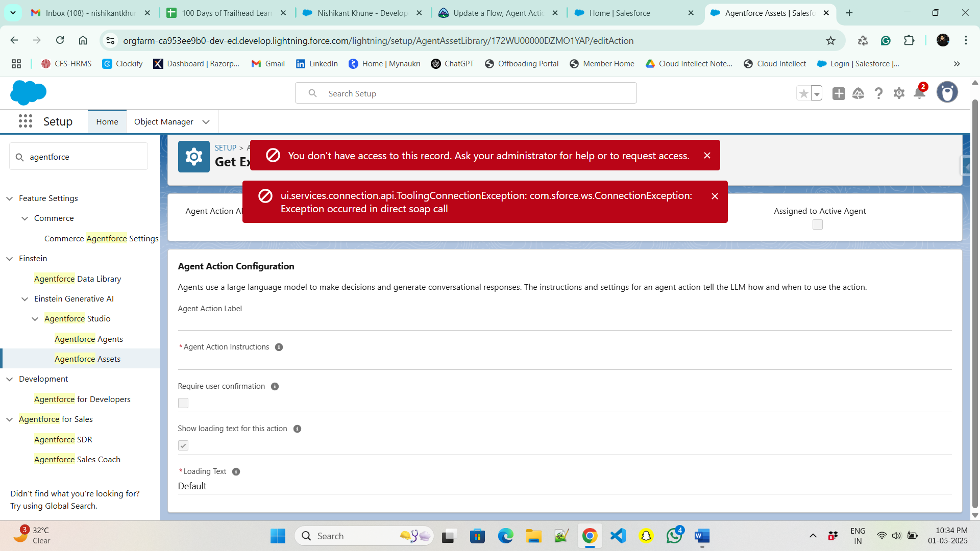Toggle Assigned to Active Agent checkbox

(x=818, y=224)
